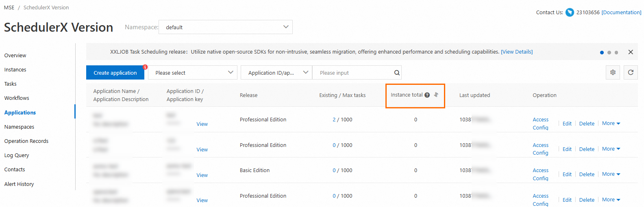Click Edit in the second application row
Screen dimensions: 644x207
pos(567,149)
